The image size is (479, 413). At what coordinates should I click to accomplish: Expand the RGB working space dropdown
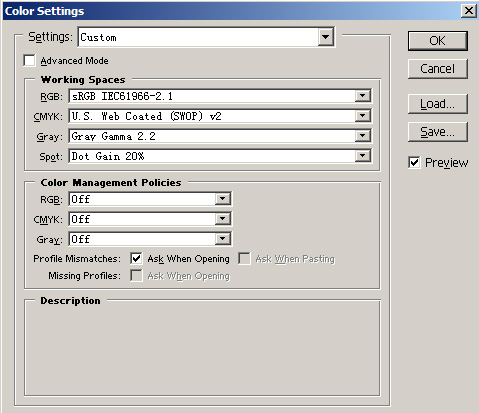362,96
